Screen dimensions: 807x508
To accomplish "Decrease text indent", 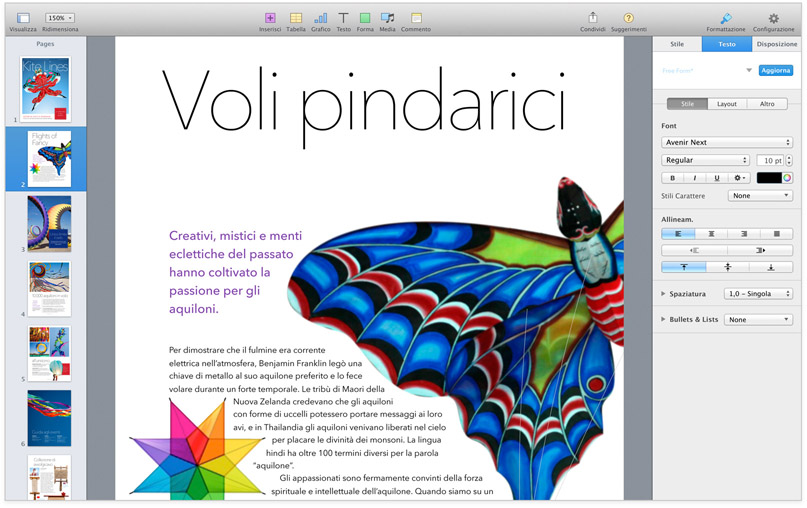I will point(694,251).
